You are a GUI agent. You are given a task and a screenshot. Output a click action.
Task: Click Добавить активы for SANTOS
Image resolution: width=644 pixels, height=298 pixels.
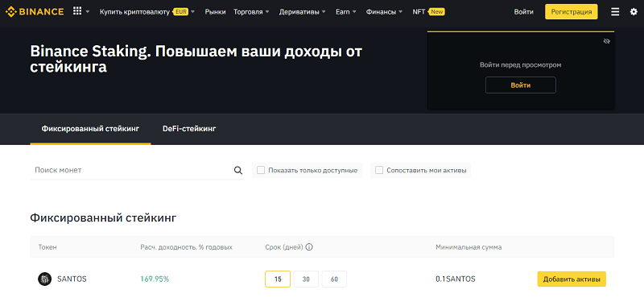(x=572, y=279)
